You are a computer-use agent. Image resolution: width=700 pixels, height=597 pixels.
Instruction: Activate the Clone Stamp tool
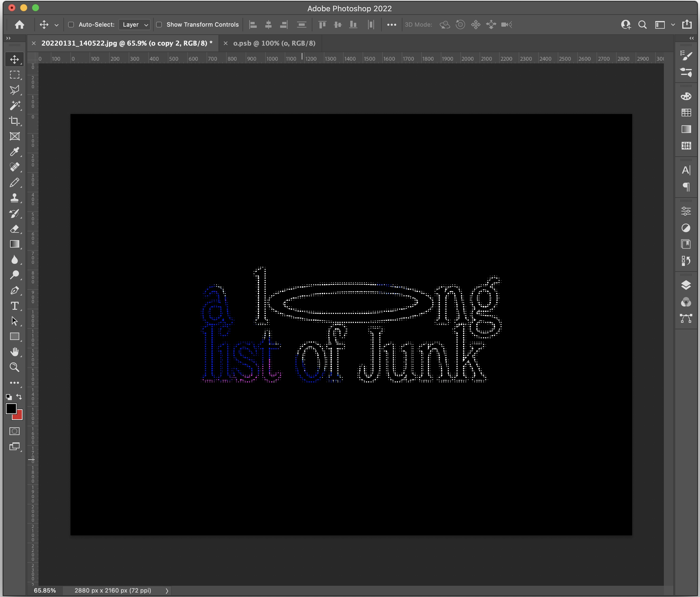[15, 198]
